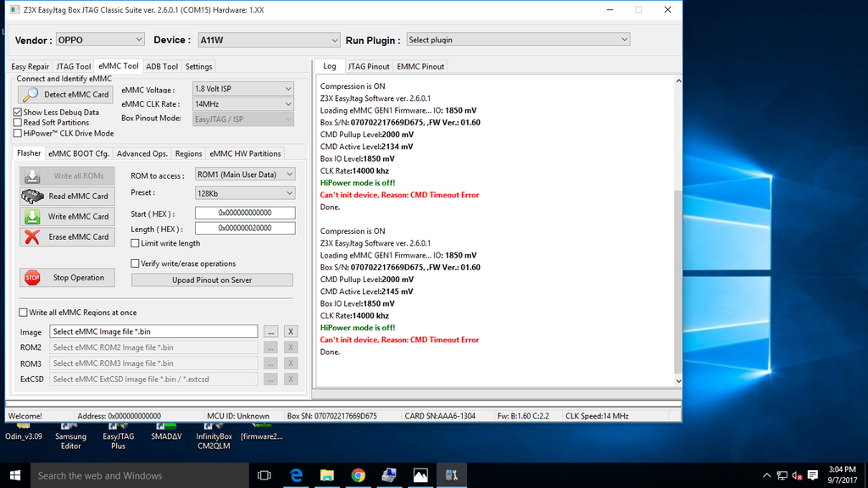Enable Verify write/erase operations checkbox
The image size is (868, 488).
coord(136,263)
